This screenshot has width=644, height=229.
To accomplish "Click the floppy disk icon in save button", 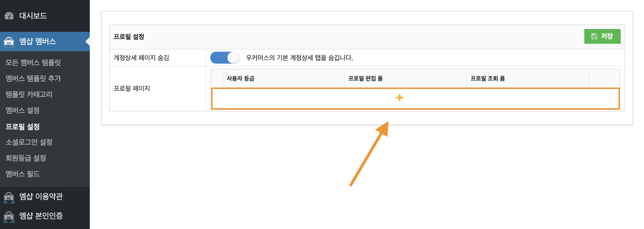I will coord(594,36).
